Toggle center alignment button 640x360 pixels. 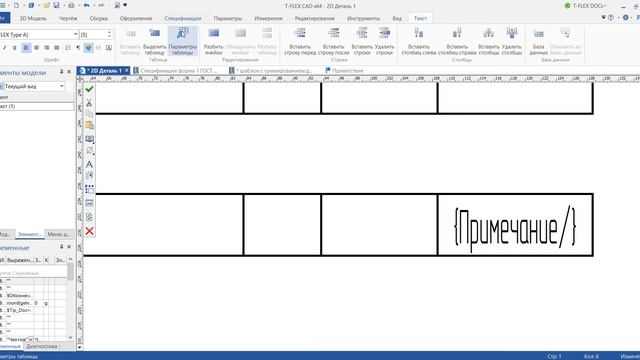pos(36,48)
